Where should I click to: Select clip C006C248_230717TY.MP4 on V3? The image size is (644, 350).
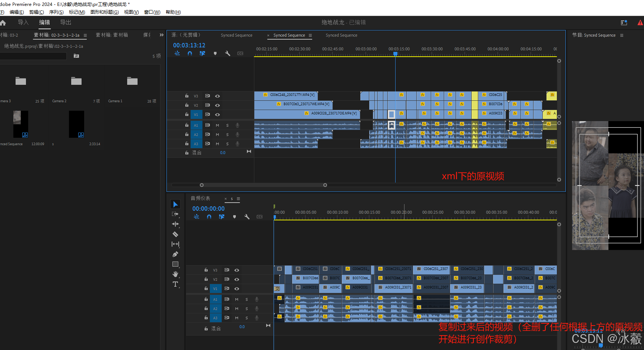pos(286,96)
